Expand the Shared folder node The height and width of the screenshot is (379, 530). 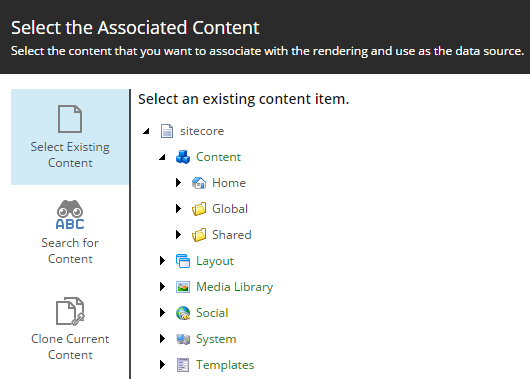178,235
